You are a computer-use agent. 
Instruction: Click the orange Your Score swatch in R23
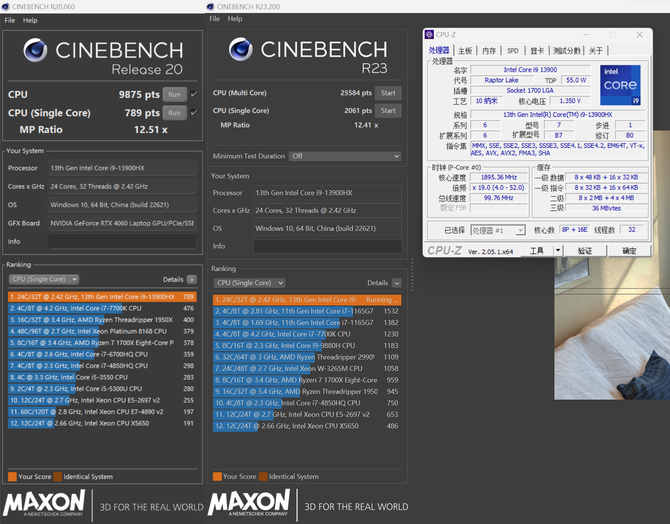(217, 476)
